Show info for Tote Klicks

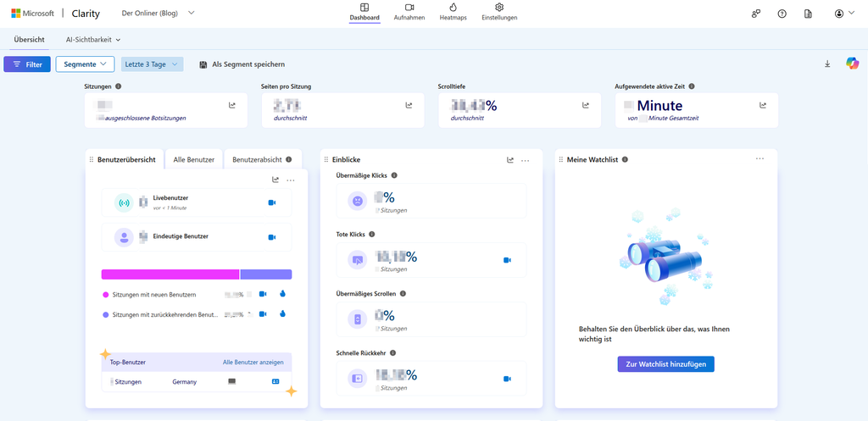click(x=371, y=235)
